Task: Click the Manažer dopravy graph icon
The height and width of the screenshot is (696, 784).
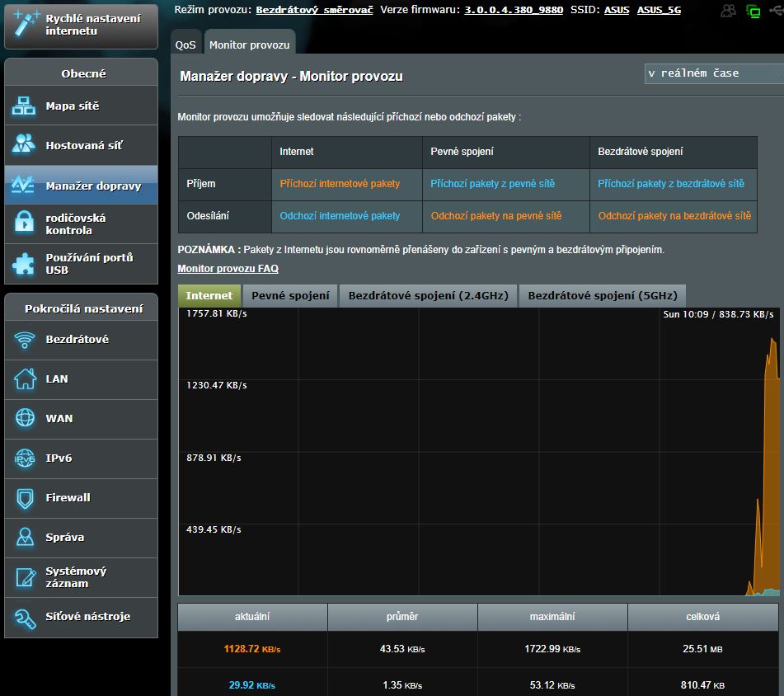Action: pos(24,185)
